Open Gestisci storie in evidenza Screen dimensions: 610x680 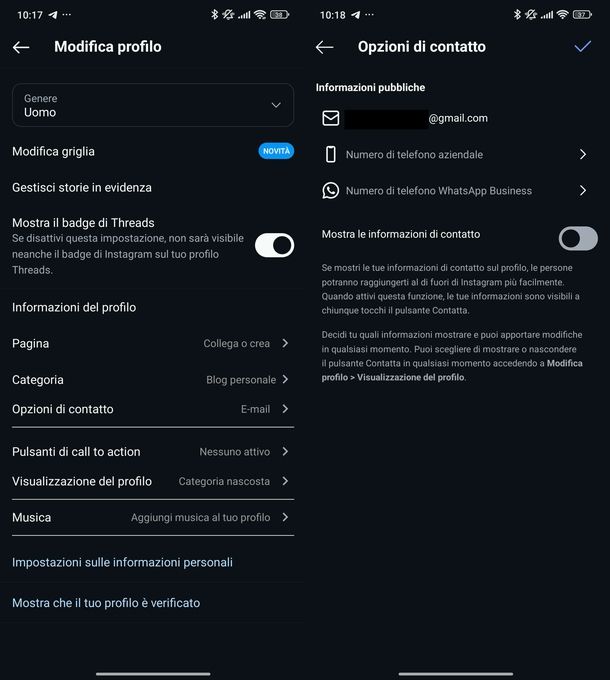click(82, 187)
